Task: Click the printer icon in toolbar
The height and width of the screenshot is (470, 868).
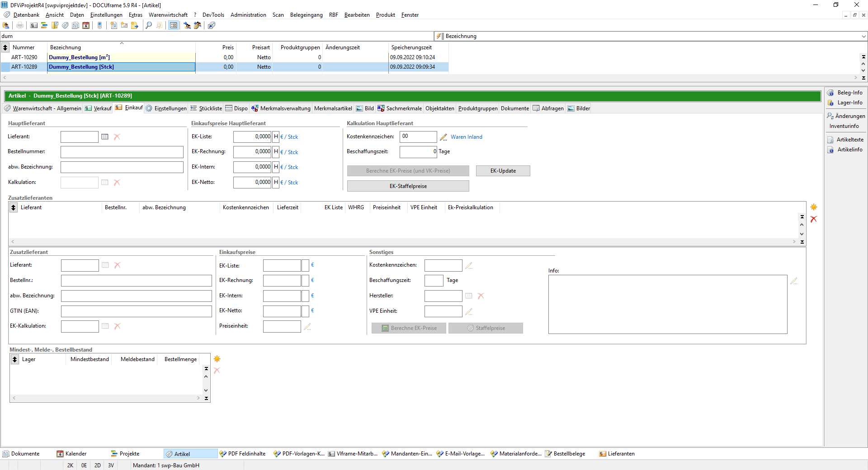Action: [x=20, y=25]
